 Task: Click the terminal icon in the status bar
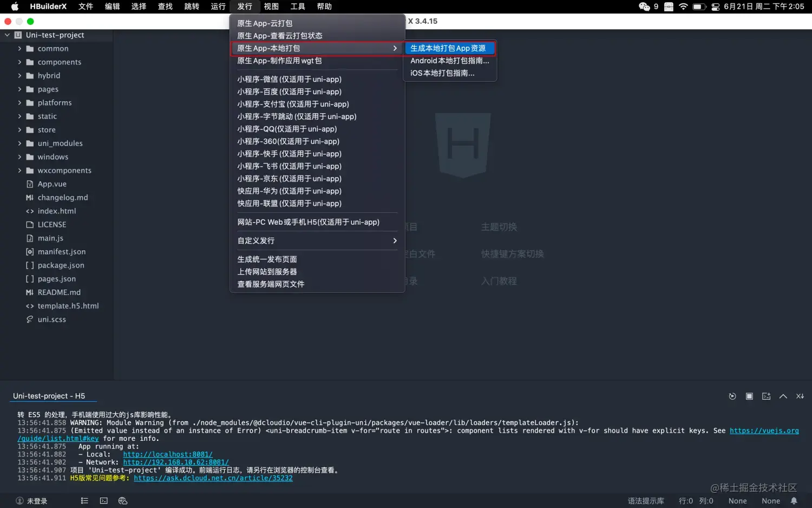click(103, 500)
